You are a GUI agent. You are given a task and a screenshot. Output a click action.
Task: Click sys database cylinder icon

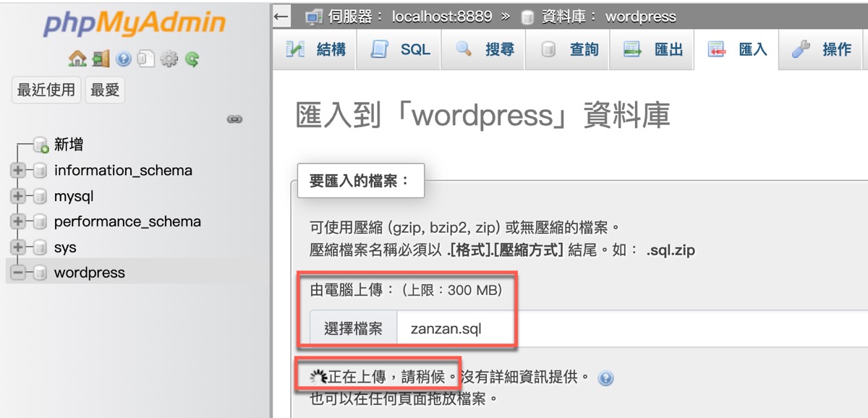41,248
